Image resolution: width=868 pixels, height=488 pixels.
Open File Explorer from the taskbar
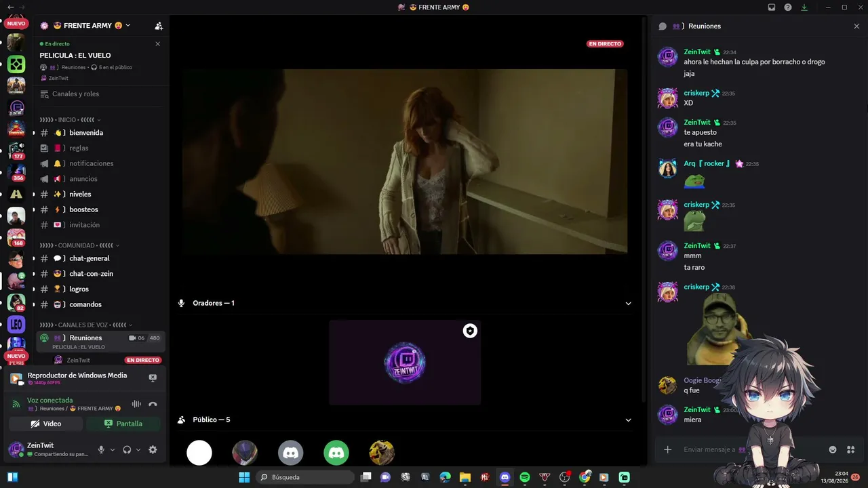pyautogui.click(x=465, y=477)
